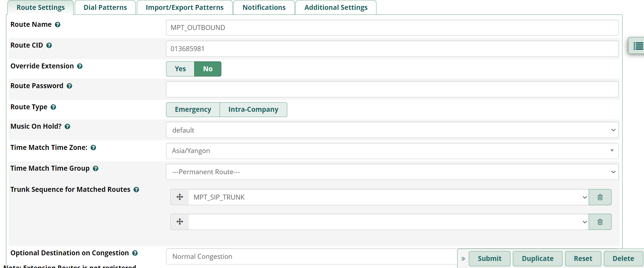The width and height of the screenshot is (644, 268).
Task: Click help icon for Time Match Time Group
Action: [96, 169]
